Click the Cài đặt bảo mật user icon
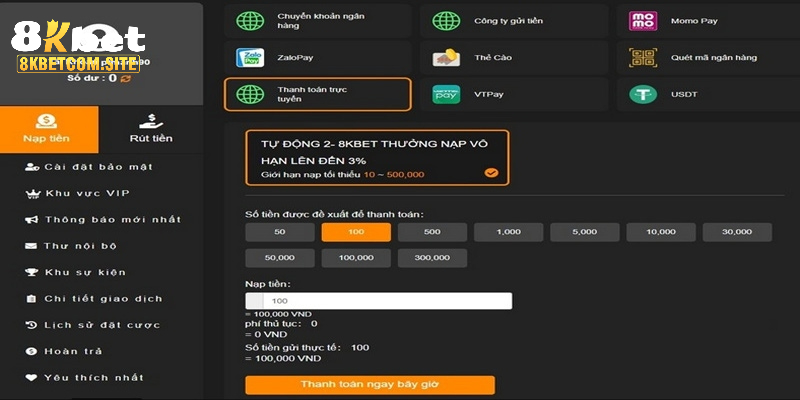Screen dimensions: 800x400 32,167
